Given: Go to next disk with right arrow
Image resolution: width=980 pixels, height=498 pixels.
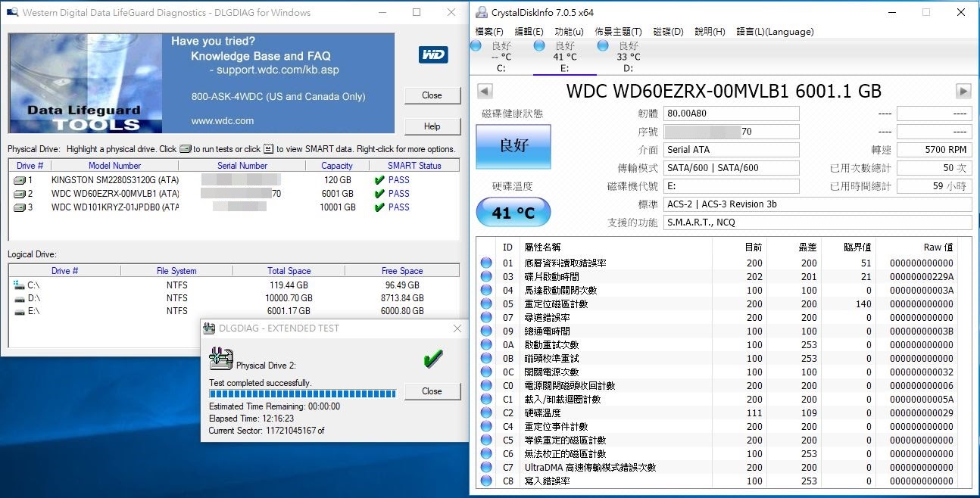Looking at the screenshot, I should [x=963, y=92].
